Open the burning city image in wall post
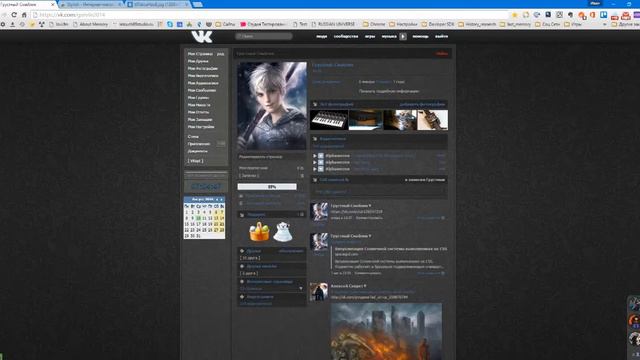Viewport: 640px width, 360px height. (386, 331)
